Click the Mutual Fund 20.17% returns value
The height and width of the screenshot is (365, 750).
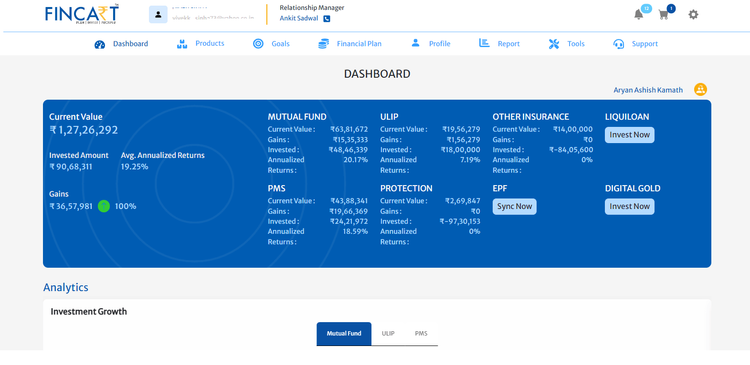point(355,160)
